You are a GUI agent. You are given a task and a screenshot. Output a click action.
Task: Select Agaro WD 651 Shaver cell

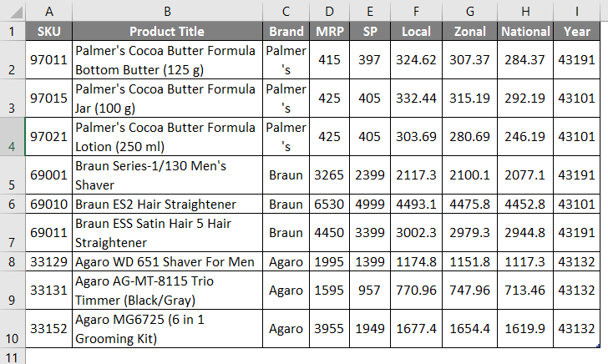click(x=168, y=262)
